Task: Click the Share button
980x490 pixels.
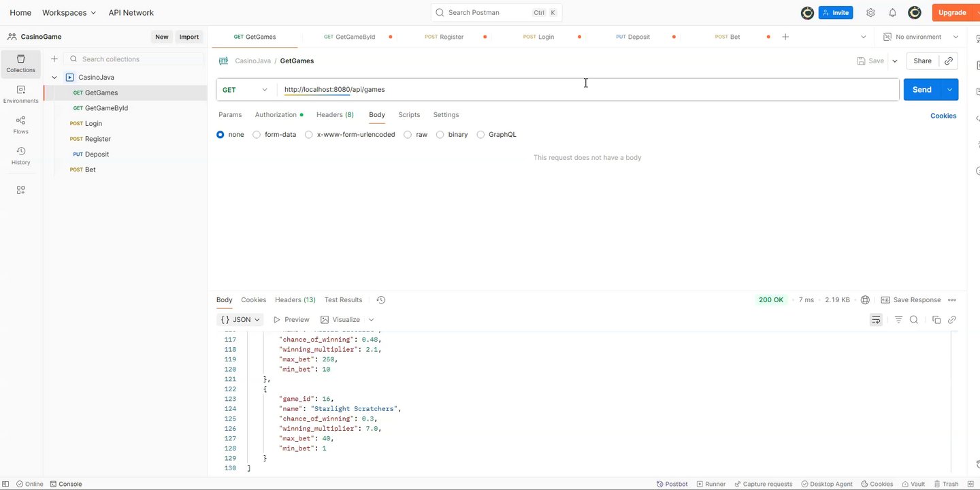Action: [922, 61]
